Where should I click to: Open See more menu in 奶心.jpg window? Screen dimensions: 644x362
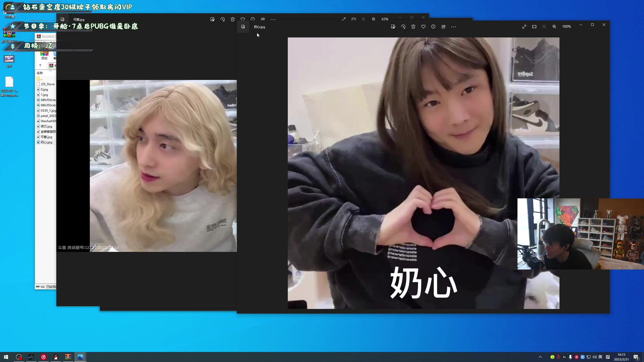pyautogui.click(x=454, y=27)
